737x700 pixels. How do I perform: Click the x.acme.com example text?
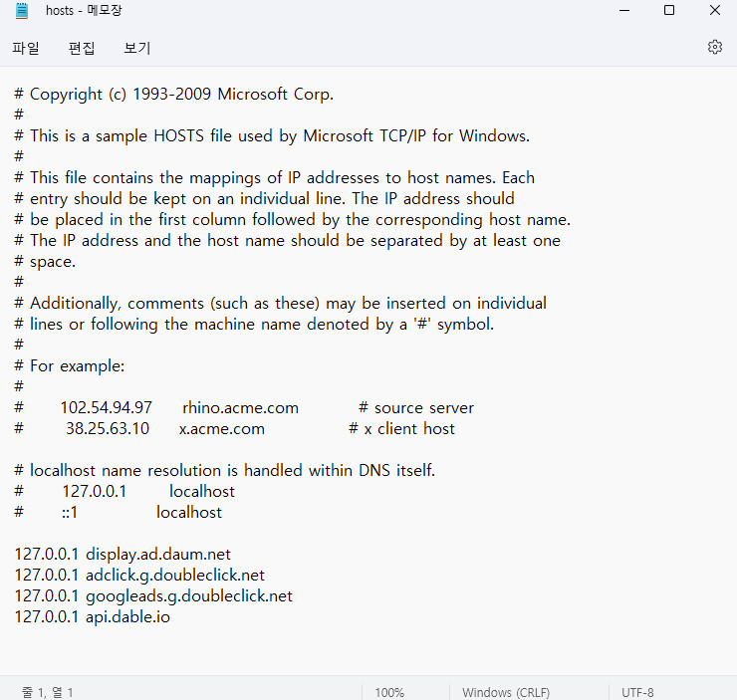click(x=221, y=428)
